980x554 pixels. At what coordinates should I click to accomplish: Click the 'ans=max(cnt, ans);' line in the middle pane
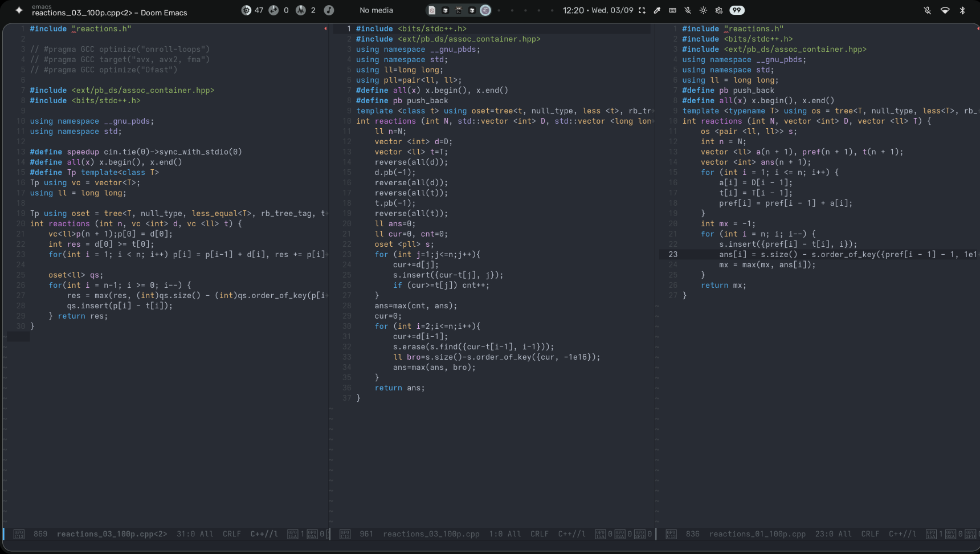tap(416, 305)
